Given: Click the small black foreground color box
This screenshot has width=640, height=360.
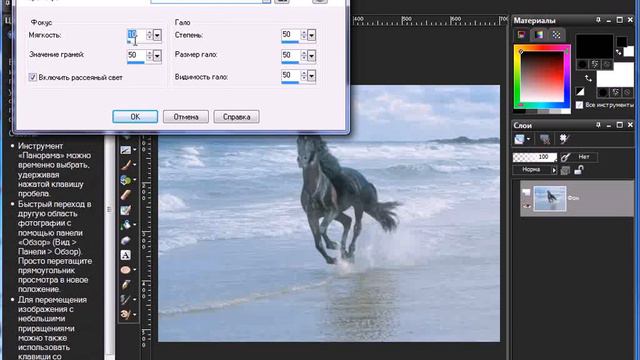Looking at the screenshot, I should point(621,41).
